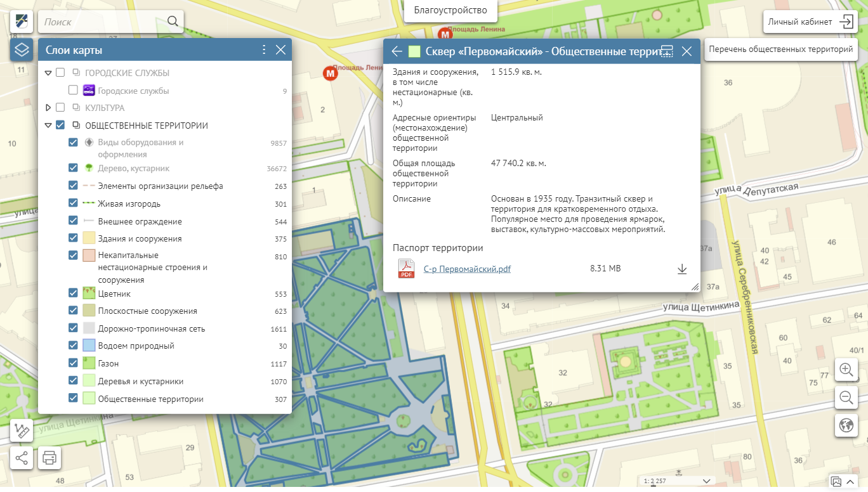Viewport: 868px width, 492px height.
Task: Expand the КУЛЬТУРА layer group
Action: pyautogui.click(x=48, y=108)
